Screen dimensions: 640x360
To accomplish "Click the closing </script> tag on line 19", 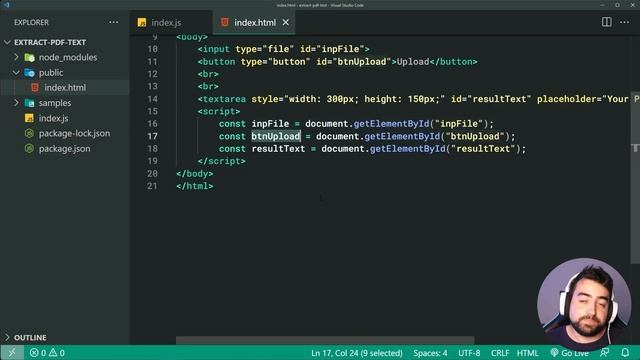I will pyautogui.click(x=222, y=161).
